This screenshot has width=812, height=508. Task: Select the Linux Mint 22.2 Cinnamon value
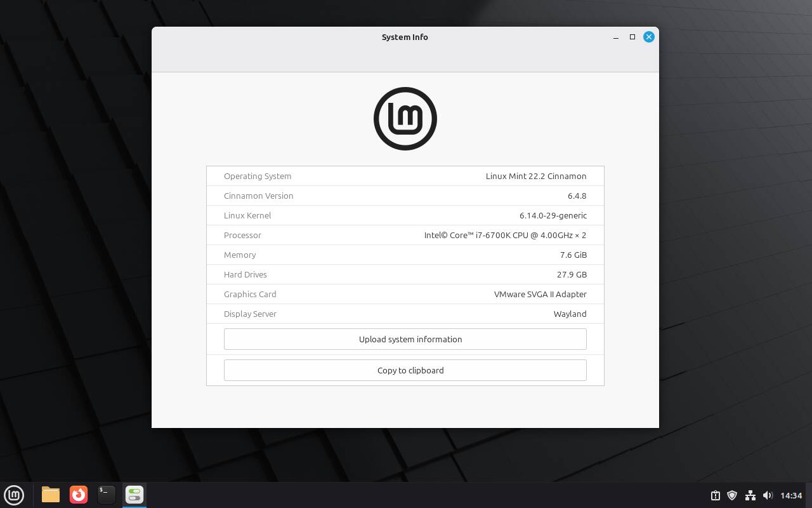536,176
